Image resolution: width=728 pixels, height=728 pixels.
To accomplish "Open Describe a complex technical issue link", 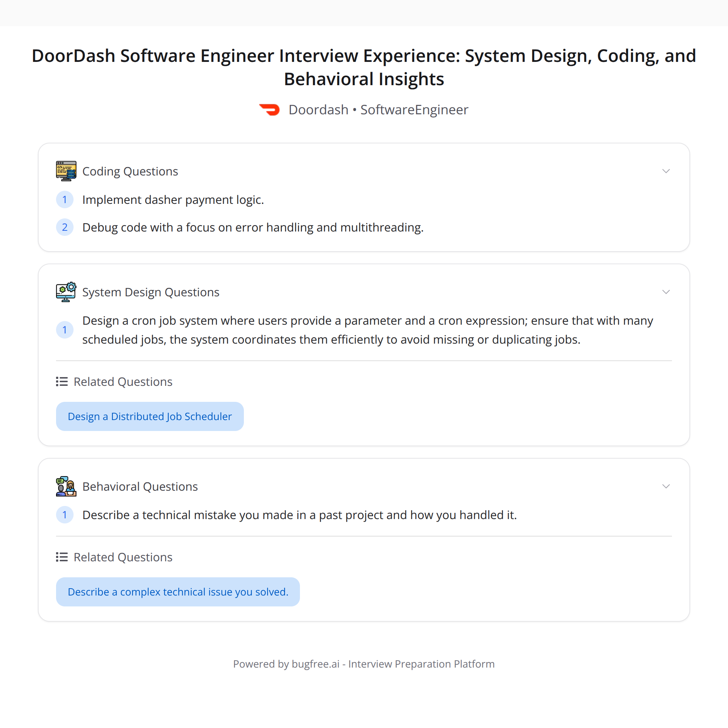I will pyautogui.click(x=178, y=591).
